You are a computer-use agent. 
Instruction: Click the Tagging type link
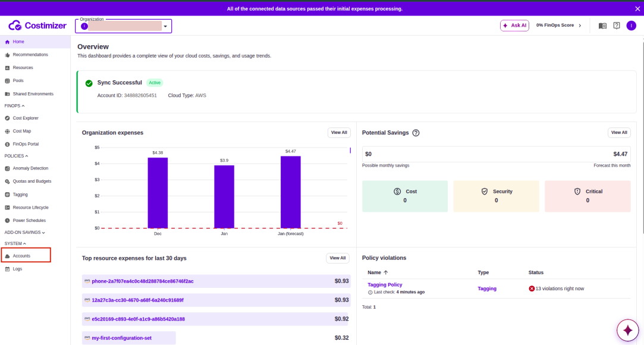tap(487, 288)
